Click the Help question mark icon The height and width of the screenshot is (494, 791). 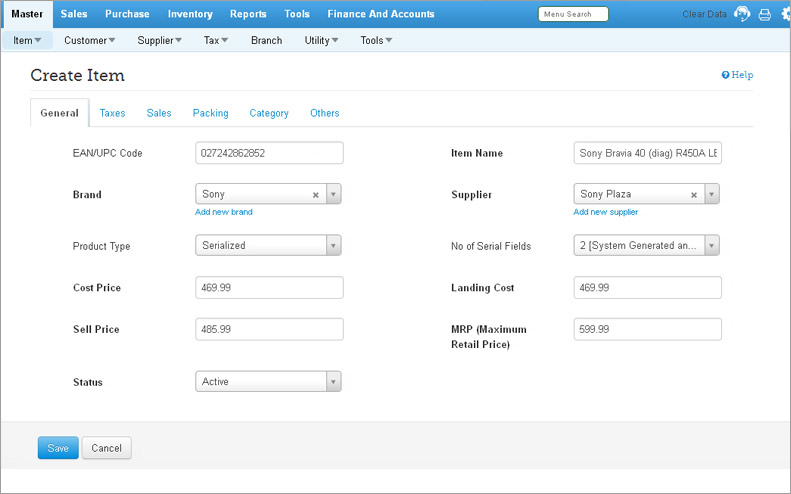(725, 75)
